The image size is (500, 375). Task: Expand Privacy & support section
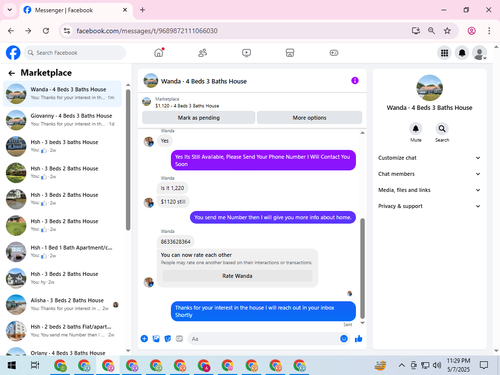coord(429,206)
